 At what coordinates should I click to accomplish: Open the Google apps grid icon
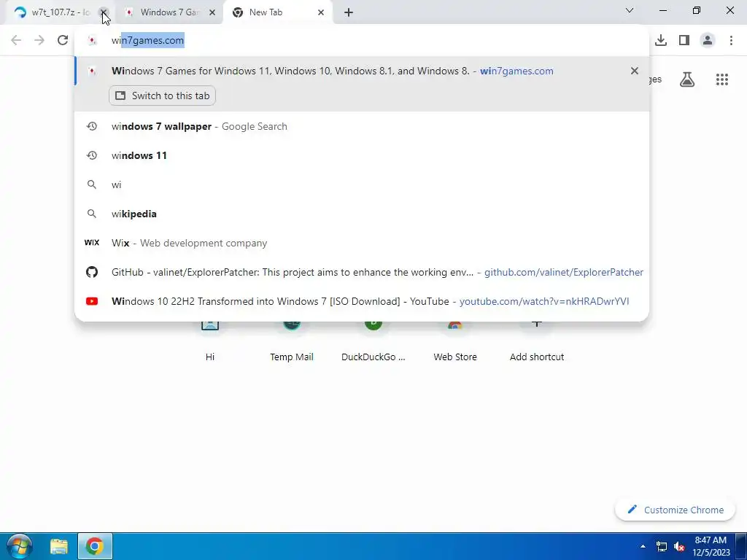click(x=722, y=79)
